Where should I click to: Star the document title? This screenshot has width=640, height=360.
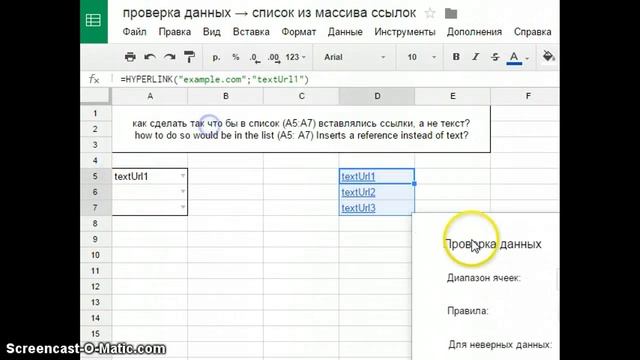point(430,13)
